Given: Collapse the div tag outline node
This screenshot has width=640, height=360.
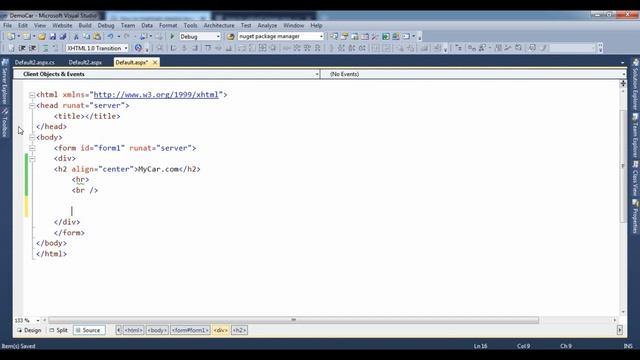Looking at the screenshot, I should pos(32,159).
